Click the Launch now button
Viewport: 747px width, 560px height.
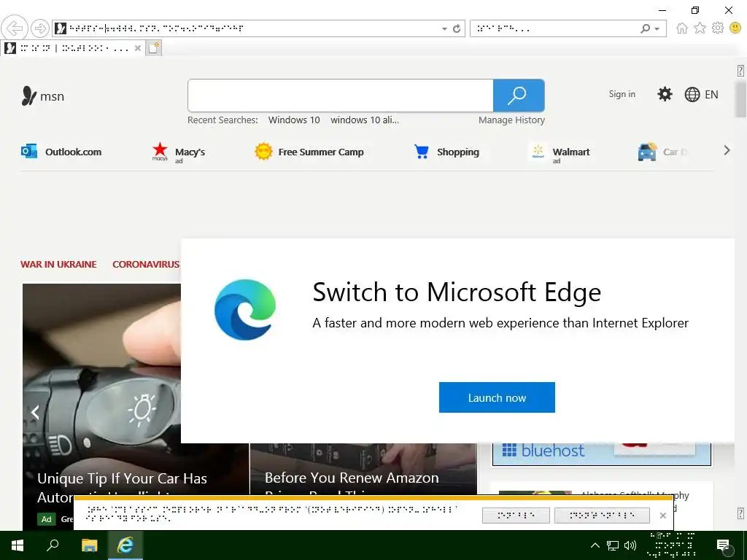[497, 397]
